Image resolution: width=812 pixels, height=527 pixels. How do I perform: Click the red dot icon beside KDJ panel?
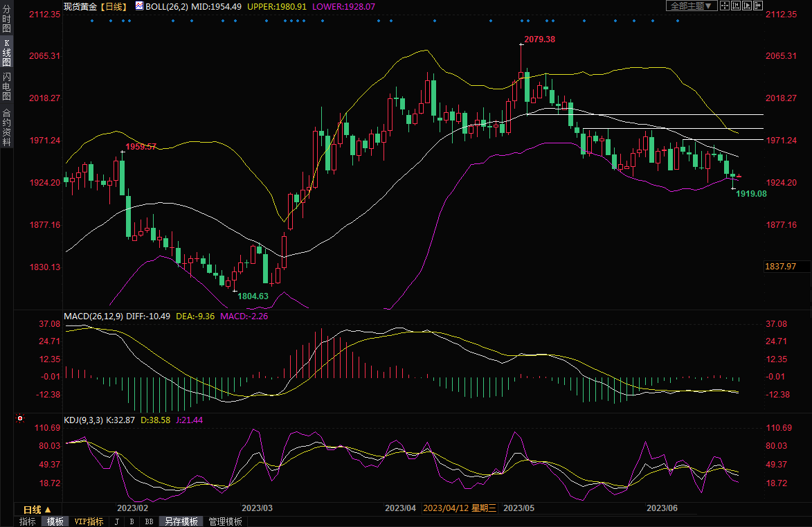[20, 419]
